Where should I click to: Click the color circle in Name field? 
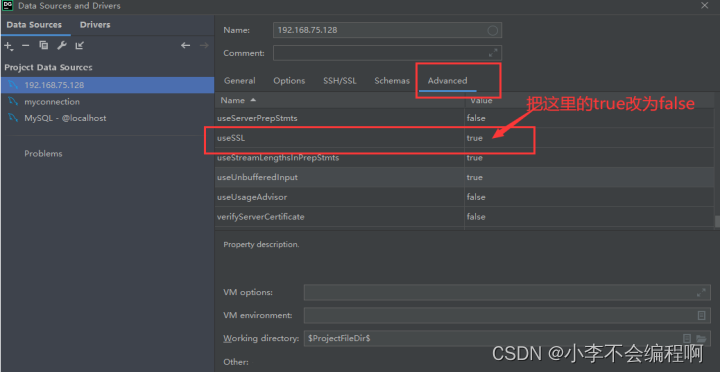(x=493, y=30)
